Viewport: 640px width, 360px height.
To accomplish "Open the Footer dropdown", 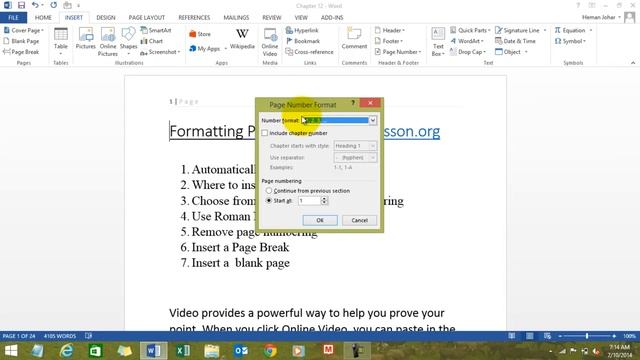I will [389, 41].
